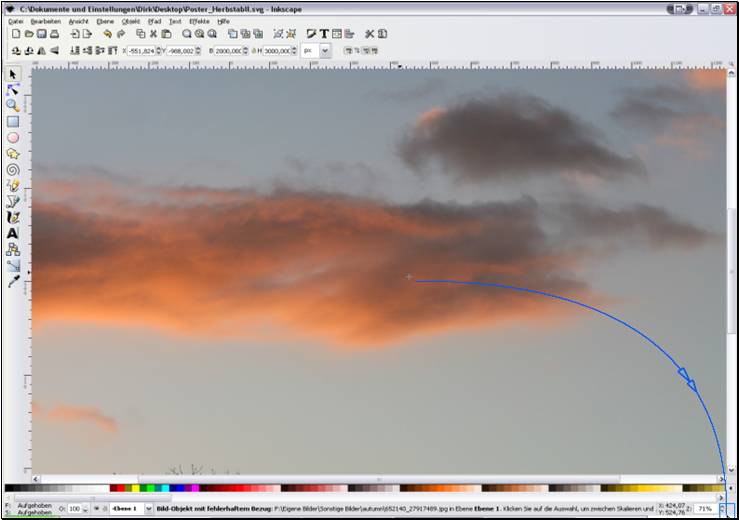Open the Datei menu
The image size is (739, 520).
pyautogui.click(x=16, y=20)
